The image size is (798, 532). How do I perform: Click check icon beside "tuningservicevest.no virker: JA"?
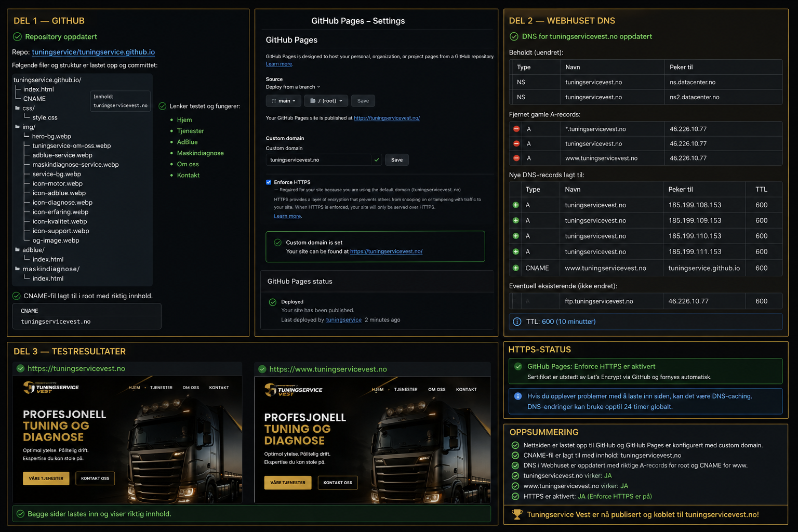[515, 476]
